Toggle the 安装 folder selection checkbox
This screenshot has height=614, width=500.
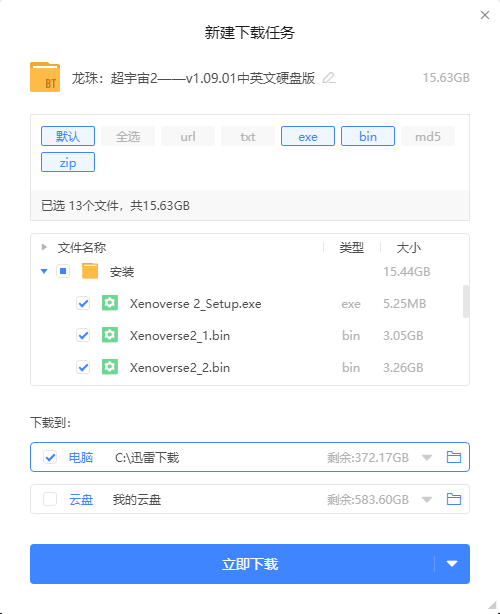63,271
